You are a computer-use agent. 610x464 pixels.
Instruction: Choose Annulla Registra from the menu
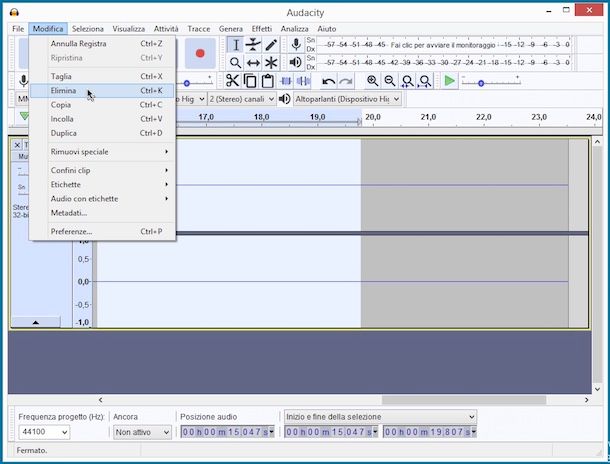[102, 44]
